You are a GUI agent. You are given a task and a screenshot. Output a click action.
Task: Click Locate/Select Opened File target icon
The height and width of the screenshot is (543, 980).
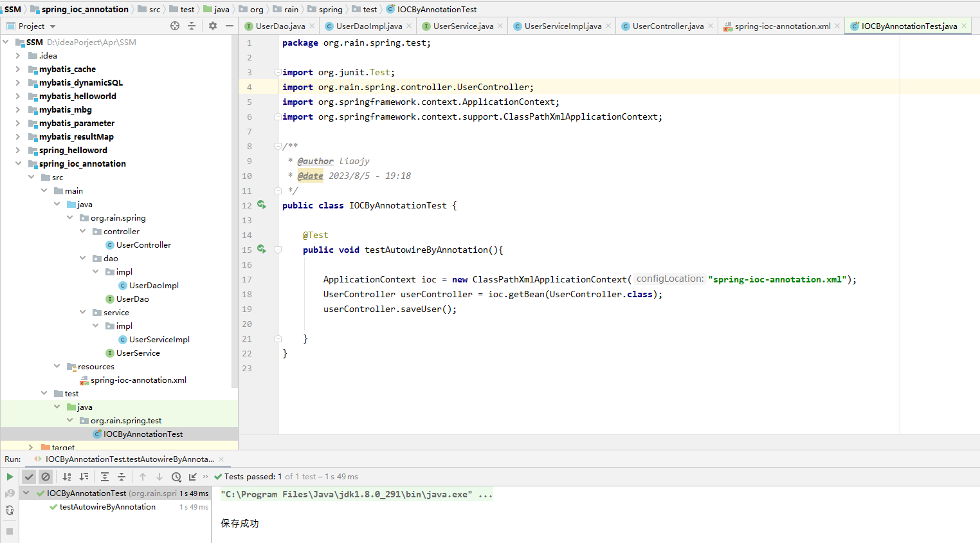[x=175, y=26]
